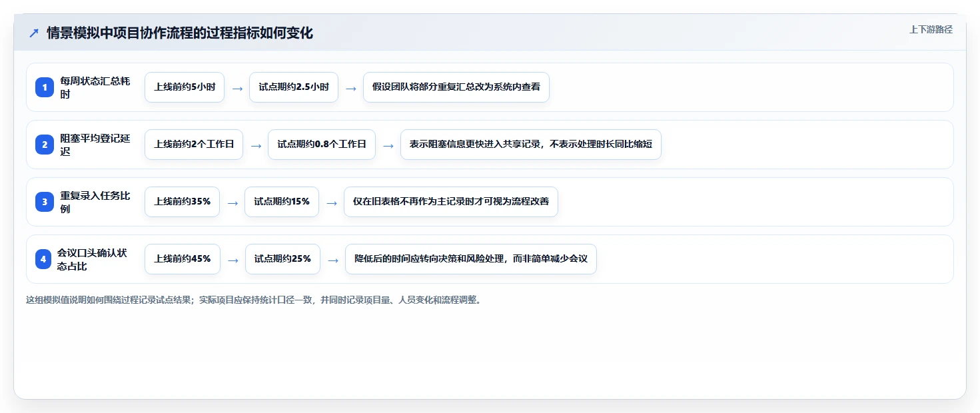980x413 pixels.
Task: Click the 上线前约45% chip
Action: 183,259
